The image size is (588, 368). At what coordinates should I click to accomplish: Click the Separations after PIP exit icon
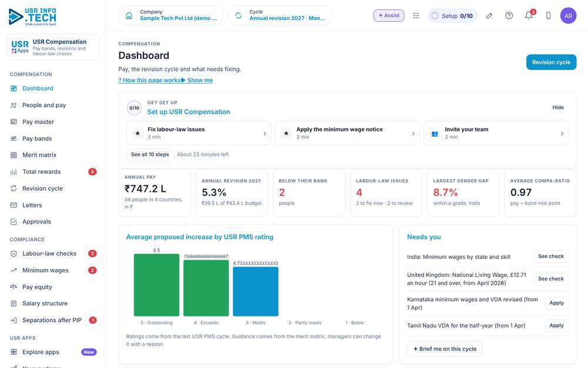[x=14, y=320]
